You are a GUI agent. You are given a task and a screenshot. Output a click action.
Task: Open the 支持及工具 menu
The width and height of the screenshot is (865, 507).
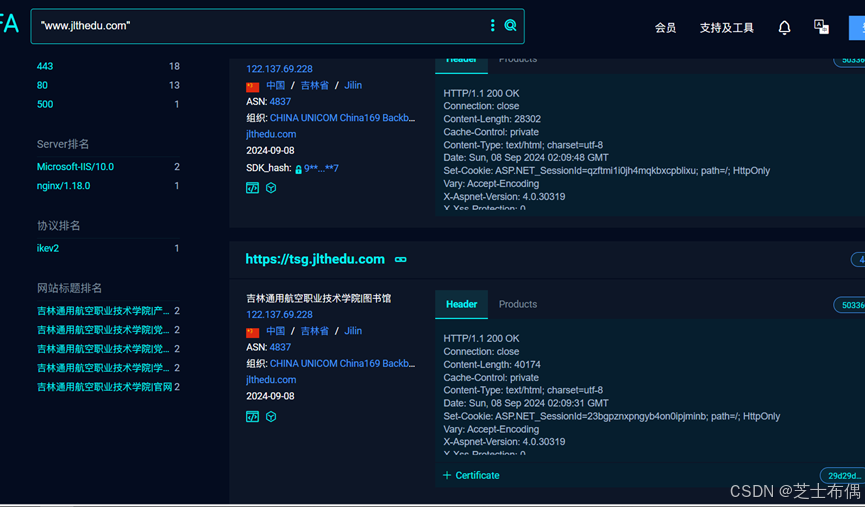(x=727, y=28)
